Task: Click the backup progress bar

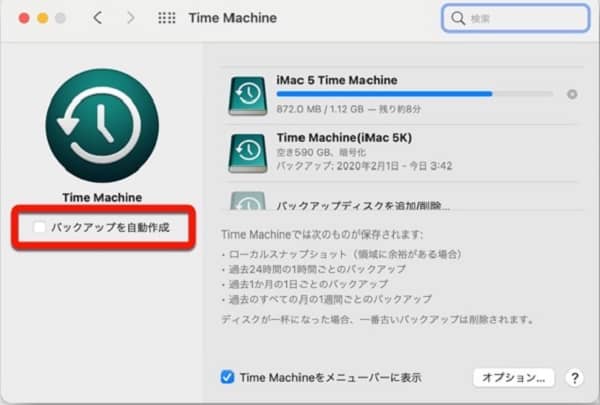Action: tap(414, 94)
